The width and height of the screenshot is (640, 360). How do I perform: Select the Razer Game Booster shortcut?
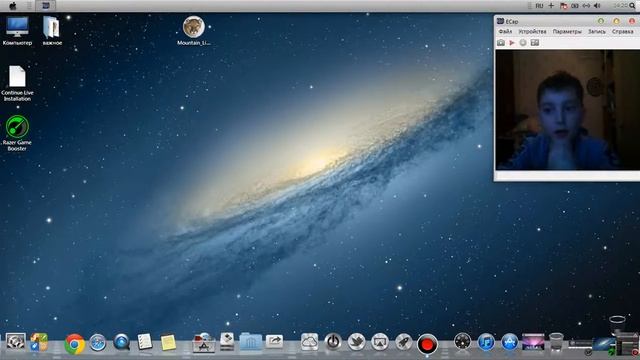coord(17,133)
